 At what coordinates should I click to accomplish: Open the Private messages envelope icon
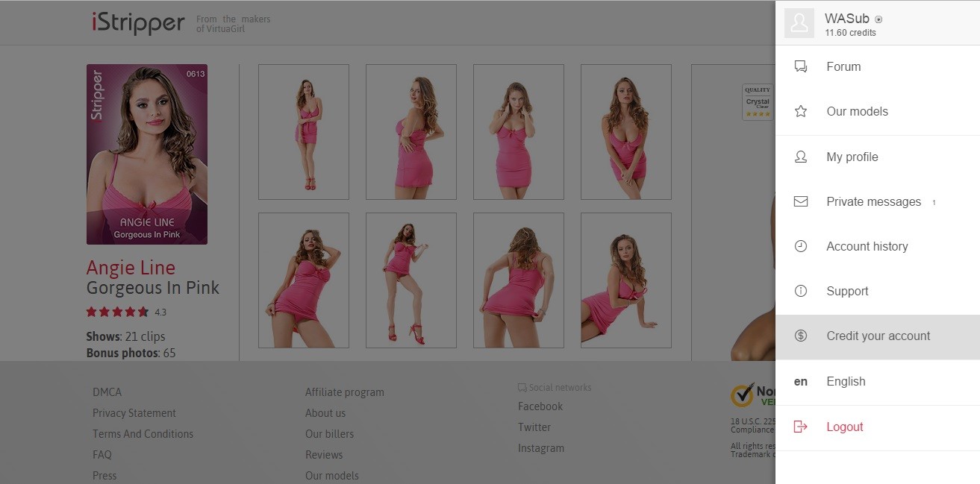point(801,201)
